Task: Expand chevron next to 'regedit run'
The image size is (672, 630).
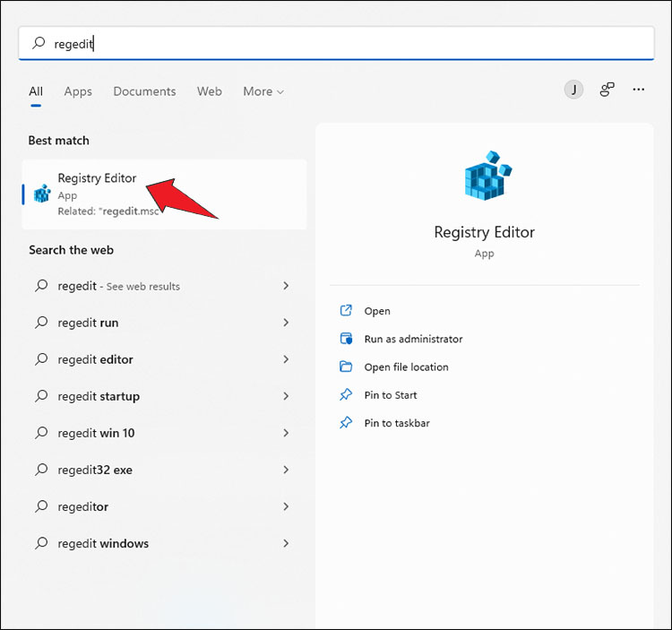Action: click(286, 323)
